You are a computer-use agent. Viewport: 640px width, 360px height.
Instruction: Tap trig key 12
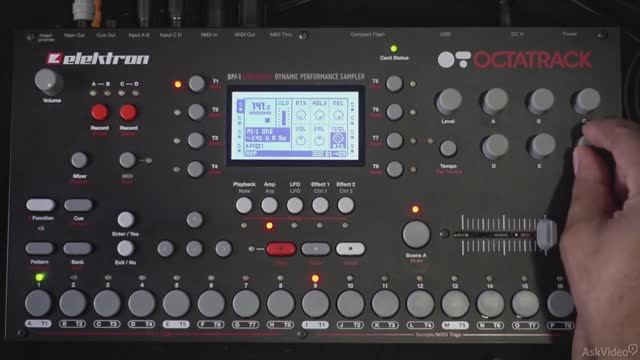[x=420, y=304]
